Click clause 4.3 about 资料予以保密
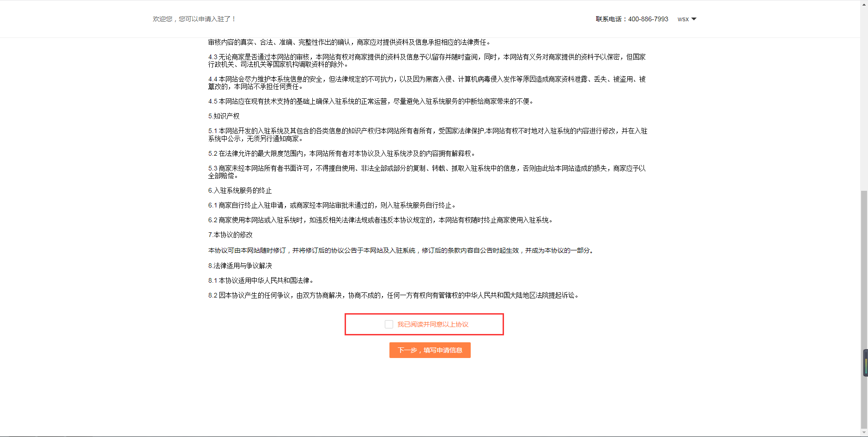The height and width of the screenshot is (437, 868). coord(427,61)
